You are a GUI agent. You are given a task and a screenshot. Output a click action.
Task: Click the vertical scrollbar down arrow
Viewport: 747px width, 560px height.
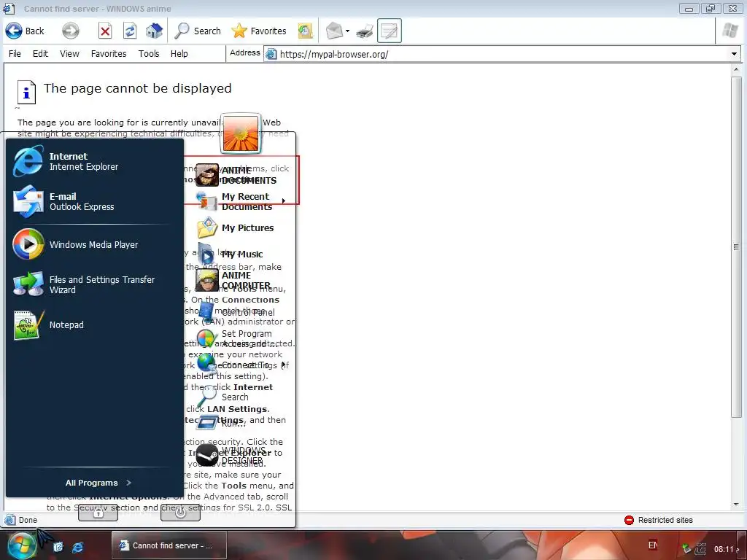click(x=736, y=505)
